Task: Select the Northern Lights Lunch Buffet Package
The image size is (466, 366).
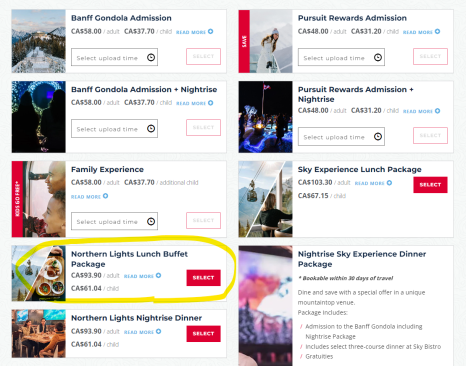Action: pyautogui.click(x=203, y=278)
